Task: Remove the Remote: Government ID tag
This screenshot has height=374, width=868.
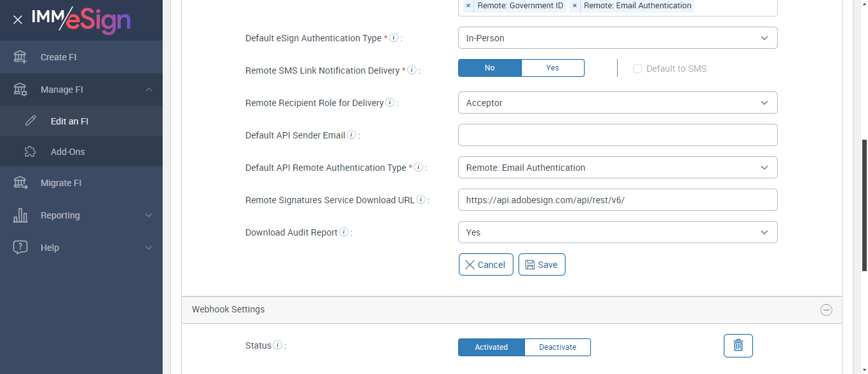Action: click(468, 6)
